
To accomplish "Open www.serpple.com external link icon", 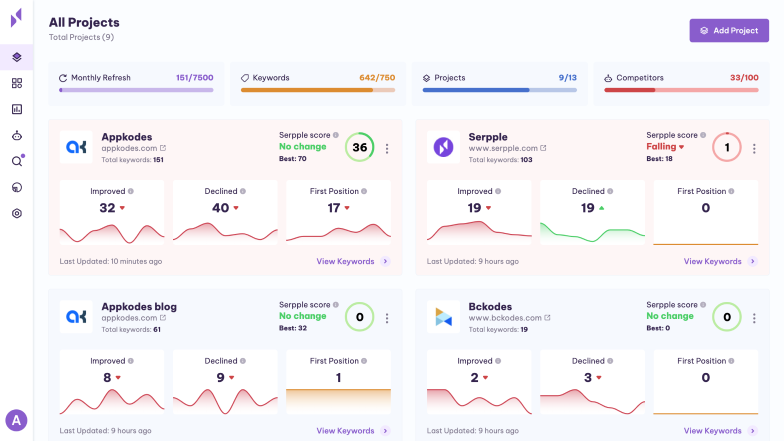I will [x=544, y=148].
